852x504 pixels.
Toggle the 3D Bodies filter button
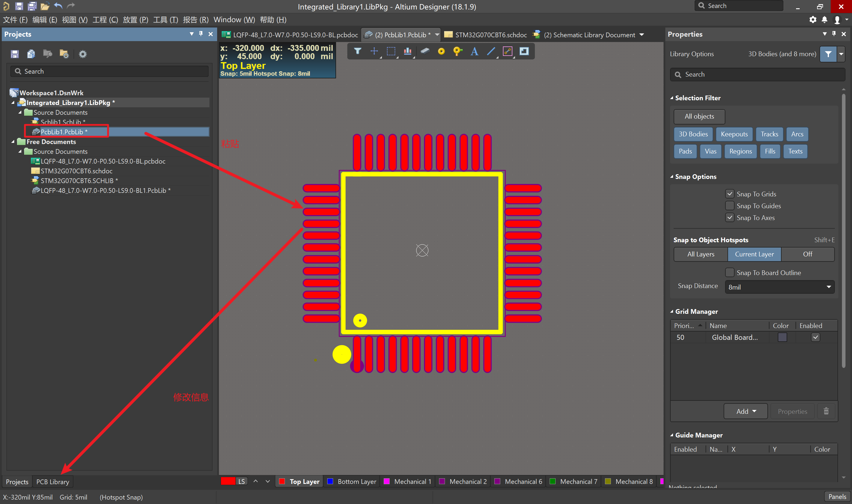point(693,134)
